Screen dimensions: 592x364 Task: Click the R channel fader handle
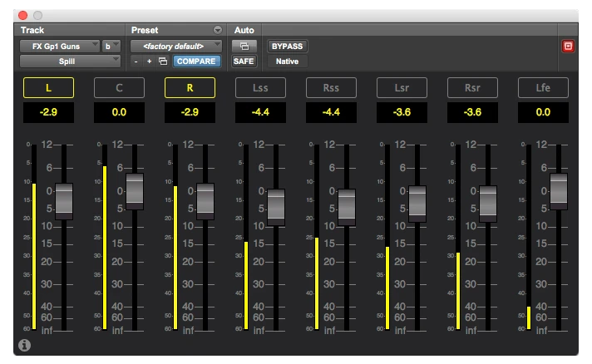205,201
